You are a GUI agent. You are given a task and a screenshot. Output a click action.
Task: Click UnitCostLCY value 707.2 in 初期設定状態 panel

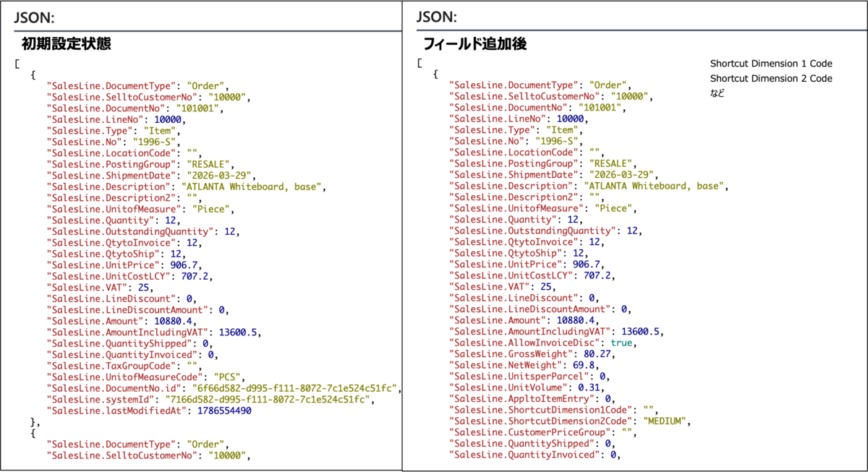tap(195, 276)
